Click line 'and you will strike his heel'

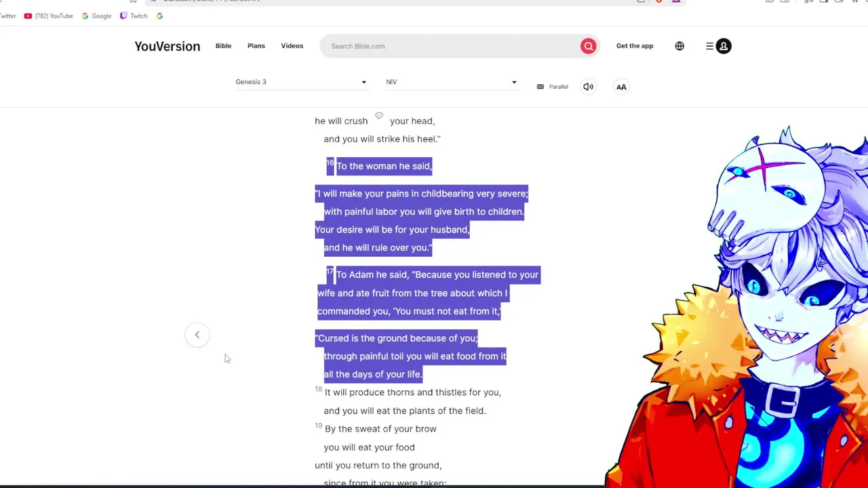click(382, 139)
